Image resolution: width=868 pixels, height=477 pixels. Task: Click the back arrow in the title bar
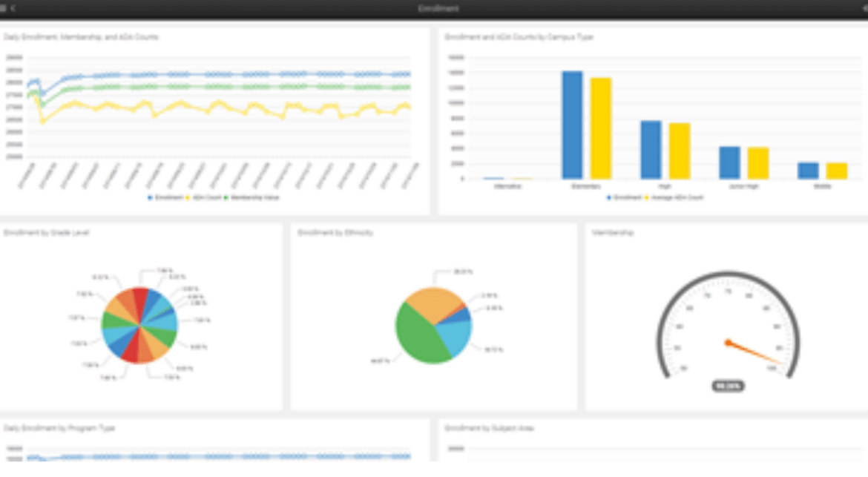[x=15, y=8]
